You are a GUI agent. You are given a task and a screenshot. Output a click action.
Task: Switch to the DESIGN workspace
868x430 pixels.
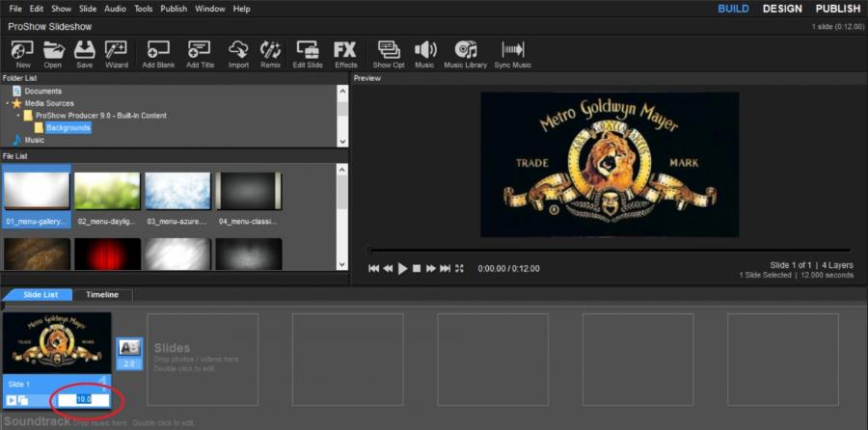[782, 9]
